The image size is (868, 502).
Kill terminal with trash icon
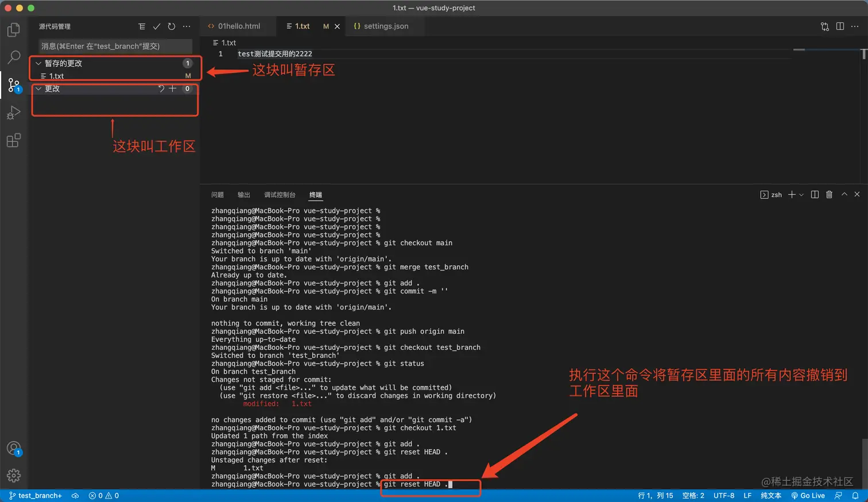click(x=829, y=195)
